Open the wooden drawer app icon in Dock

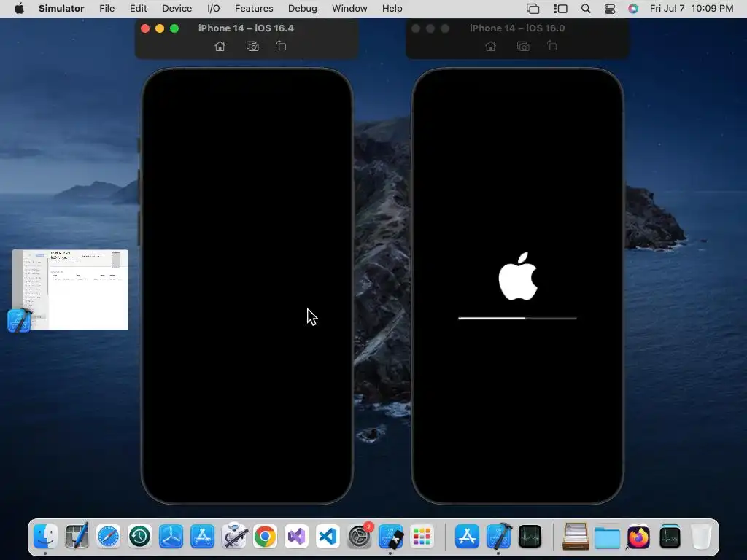(576, 537)
